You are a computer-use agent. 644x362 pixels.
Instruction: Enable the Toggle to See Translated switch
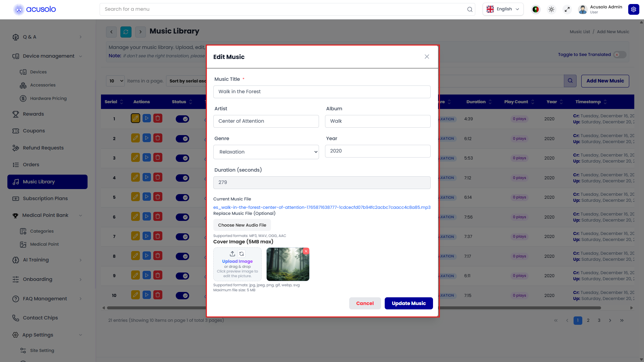point(620,55)
